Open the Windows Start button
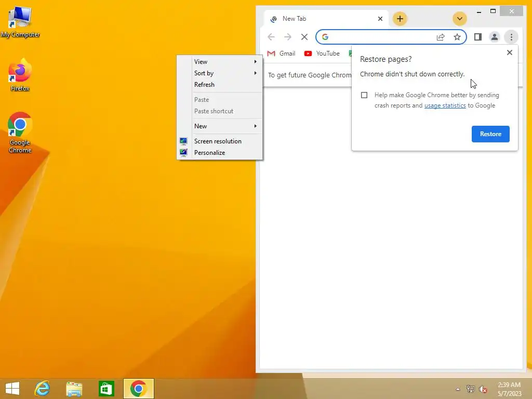Viewport: 532px width, 399px height. click(x=12, y=389)
